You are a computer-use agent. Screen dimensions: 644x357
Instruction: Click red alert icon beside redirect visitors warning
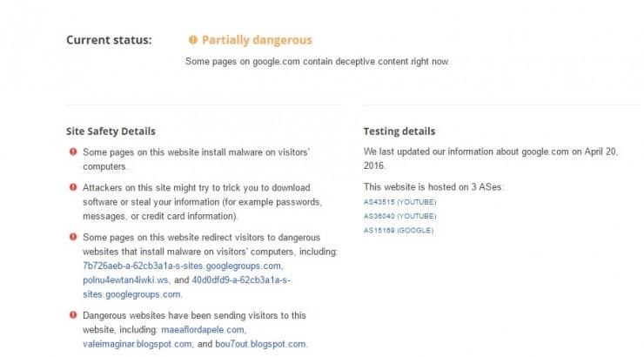click(x=73, y=237)
